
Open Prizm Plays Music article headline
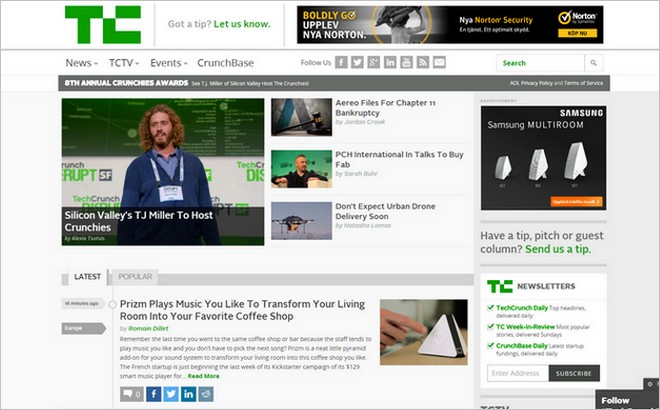tap(242, 310)
